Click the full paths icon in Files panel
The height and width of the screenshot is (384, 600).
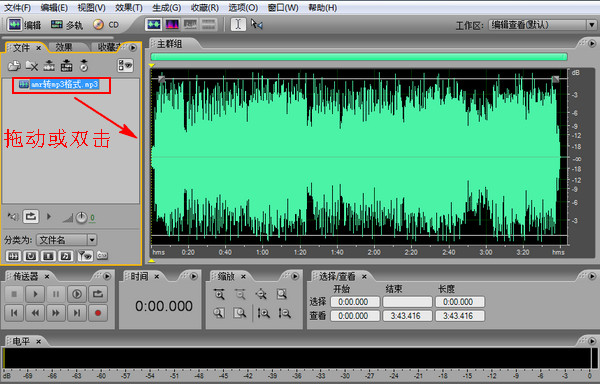(102, 255)
